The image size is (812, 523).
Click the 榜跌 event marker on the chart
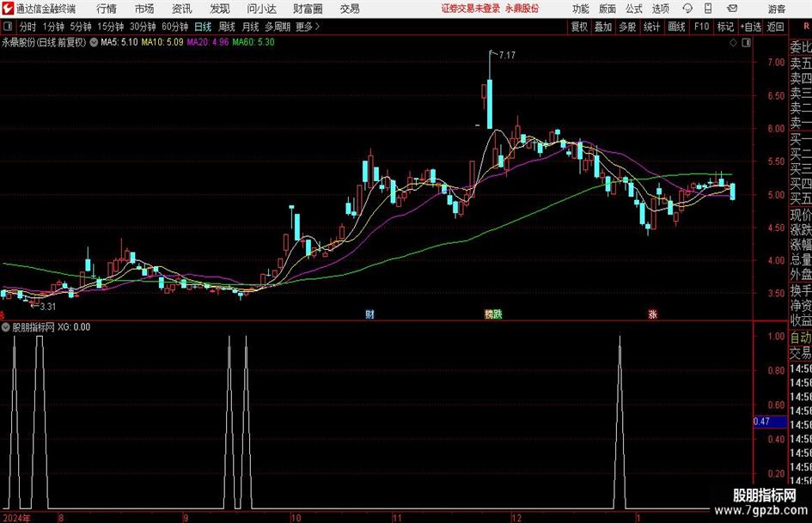(493, 313)
